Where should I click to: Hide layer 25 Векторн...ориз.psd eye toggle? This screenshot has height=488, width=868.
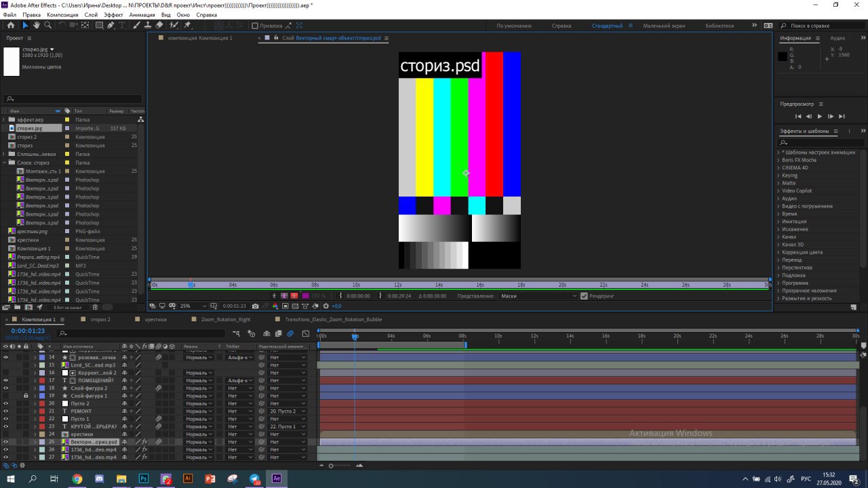pos(6,442)
